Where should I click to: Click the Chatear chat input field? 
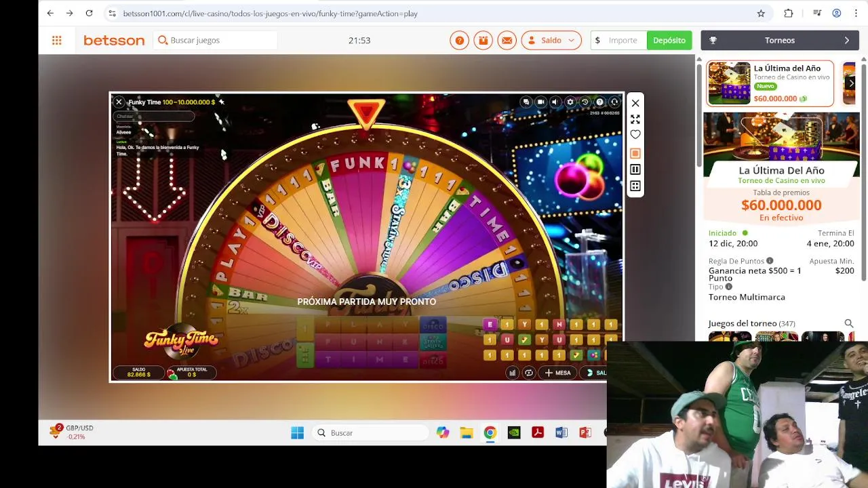click(x=154, y=116)
